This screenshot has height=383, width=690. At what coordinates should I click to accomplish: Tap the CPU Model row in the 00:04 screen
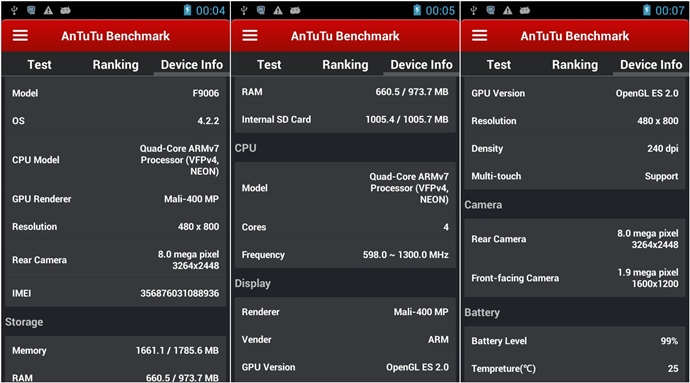pos(115,160)
